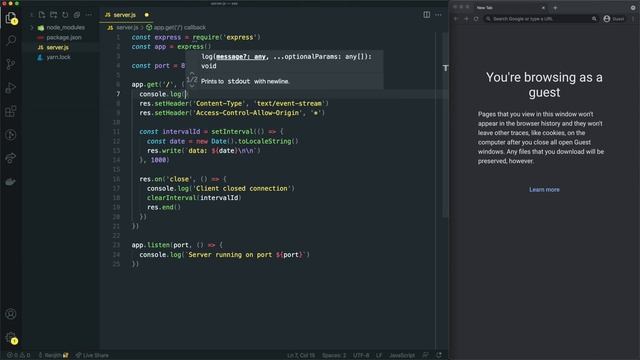The height and width of the screenshot is (360, 640).
Task: Open Source Control view in activity bar
Action: point(11,64)
